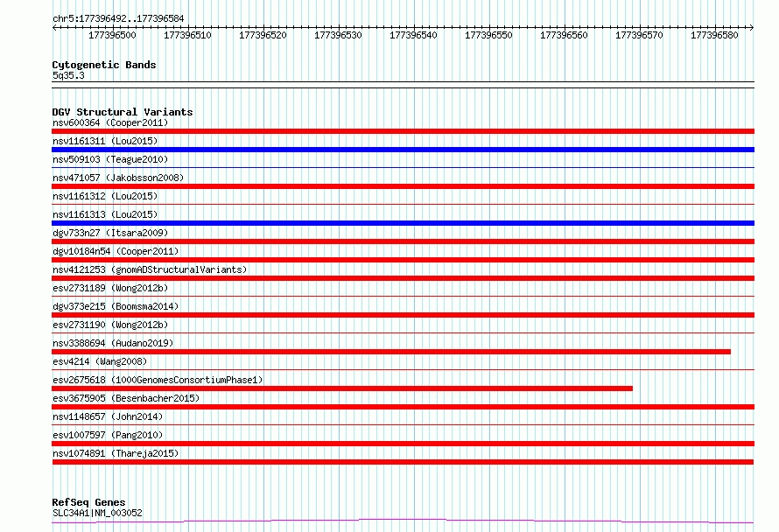The height and width of the screenshot is (532, 779).
Task: Click the Cytogenetic Bands track heading
Action: coord(104,65)
